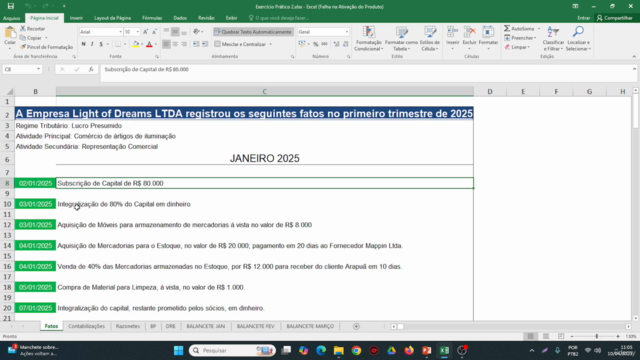This screenshot has width=640, height=360.
Task: Click the Text orientation icon
Action: point(197,32)
